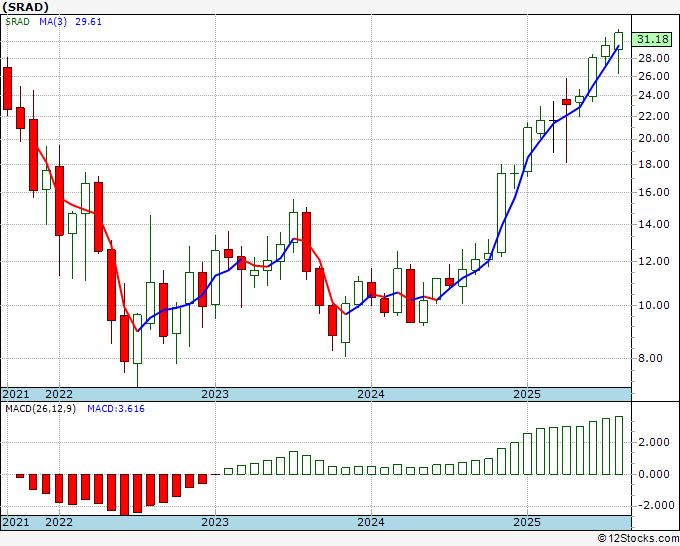Image resolution: width=680 pixels, height=546 pixels.
Task: Click 2022 on price chart time axis
Action: coord(59,394)
